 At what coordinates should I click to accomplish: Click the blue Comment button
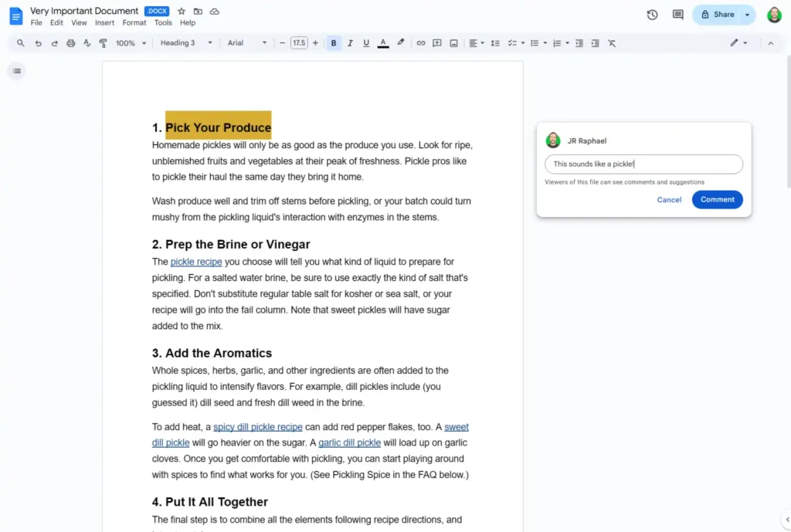pyautogui.click(x=717, y=199)
